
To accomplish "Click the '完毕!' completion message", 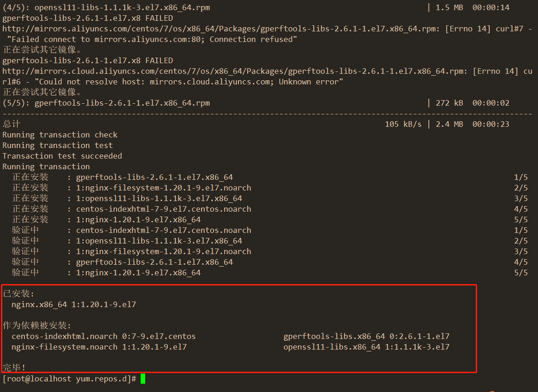I will (x=14, y=368).
